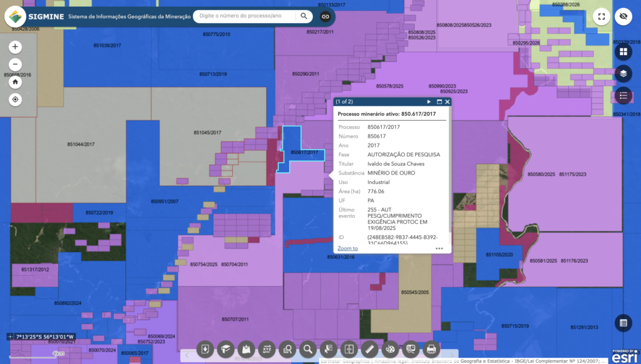641x364 pixels.
Task: Copy share link button next to search
Action: 326,16
